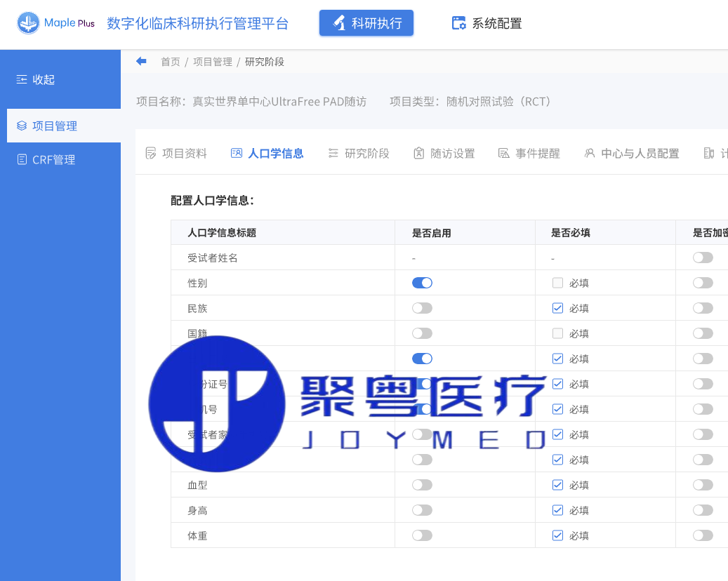
Task: Click 首页 breadcrumb link
Action: [x=171, y=62]
